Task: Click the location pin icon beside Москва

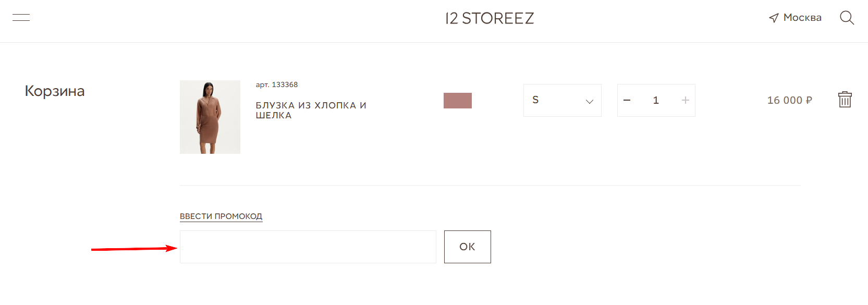Action: click(x=773, y=17)
